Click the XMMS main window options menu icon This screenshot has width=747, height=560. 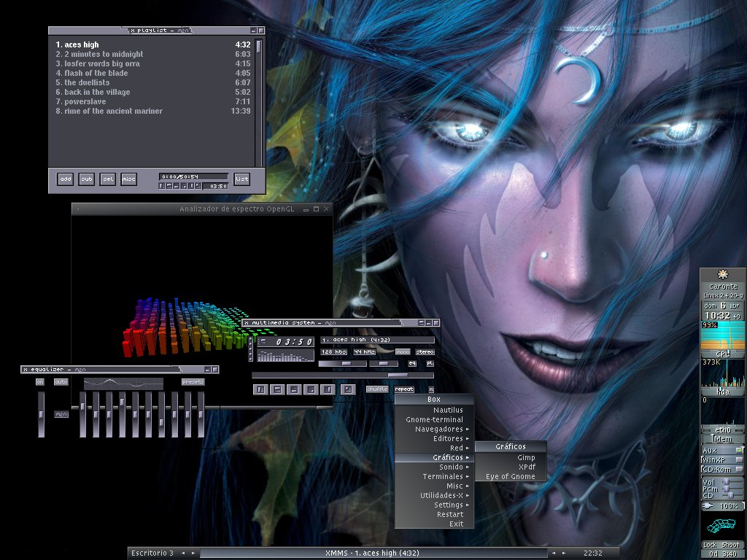pyautogui.click(x=247, y=323)
